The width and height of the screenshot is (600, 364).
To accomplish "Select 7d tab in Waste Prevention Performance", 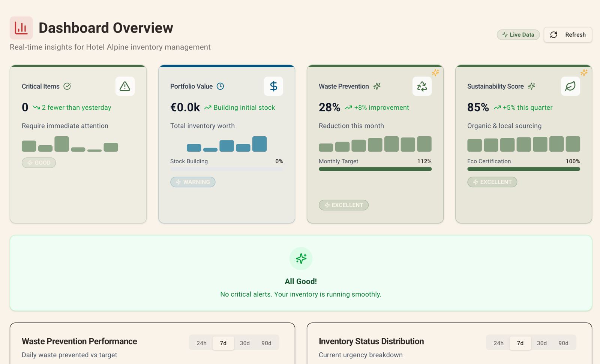I will [223, 343].
